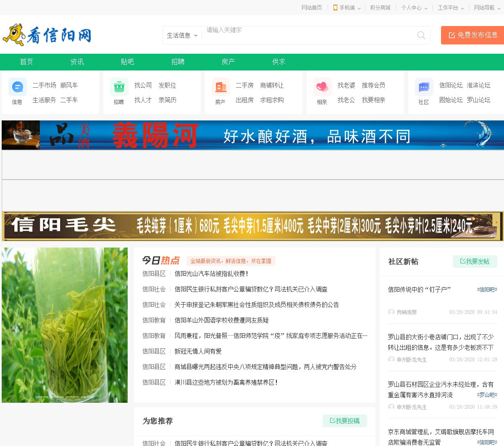Screen dimensions: 504x446
Task: Click the 看信阳网 site logo
Action: 47,34
